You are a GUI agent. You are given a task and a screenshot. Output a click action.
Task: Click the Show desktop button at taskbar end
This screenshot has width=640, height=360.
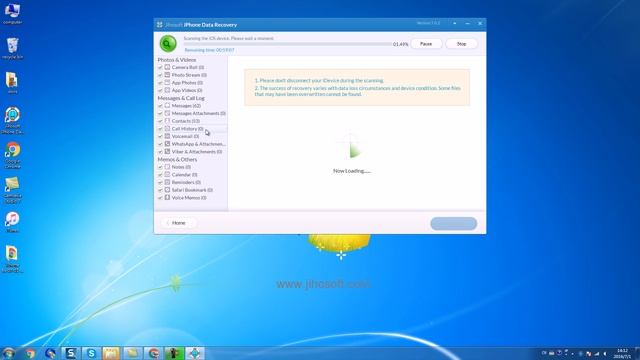[637, 353]
